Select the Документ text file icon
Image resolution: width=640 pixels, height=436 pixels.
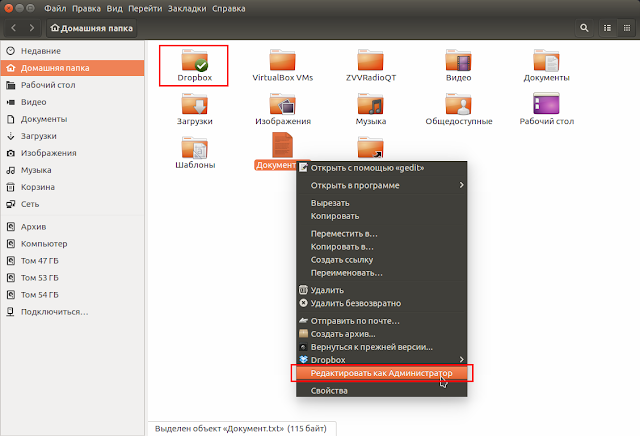pos(282,145)
